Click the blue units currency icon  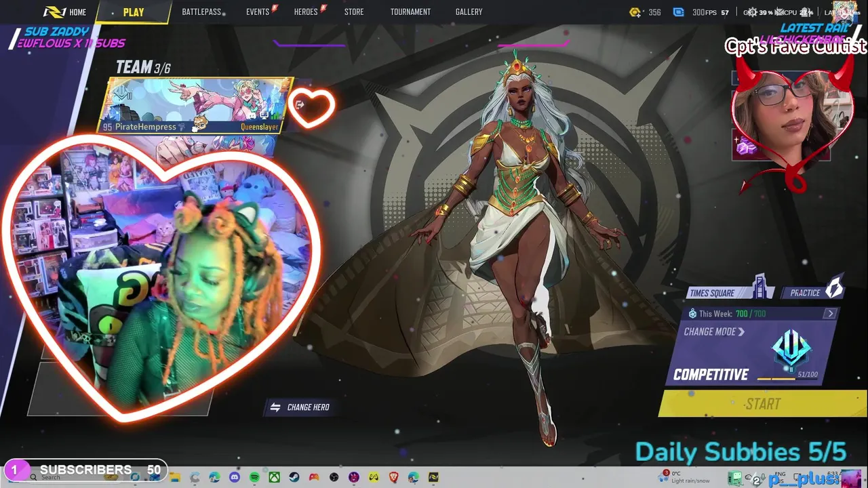coord(678,12)
